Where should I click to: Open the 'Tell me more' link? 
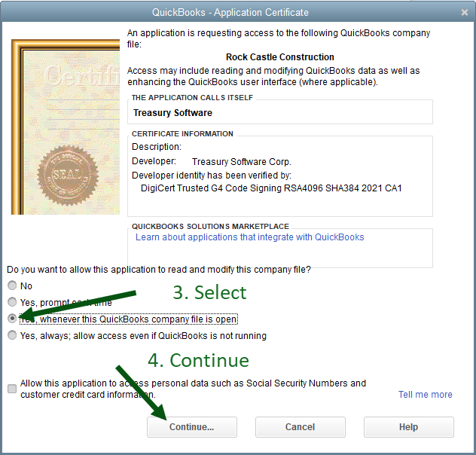[x=426, y=395]
